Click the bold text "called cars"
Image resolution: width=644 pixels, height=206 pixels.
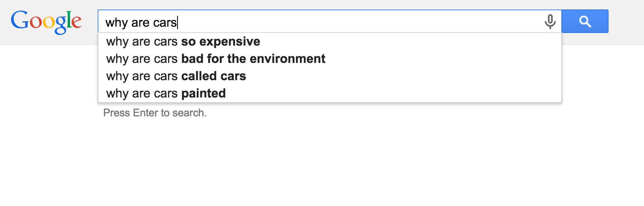tap(213, 76)
